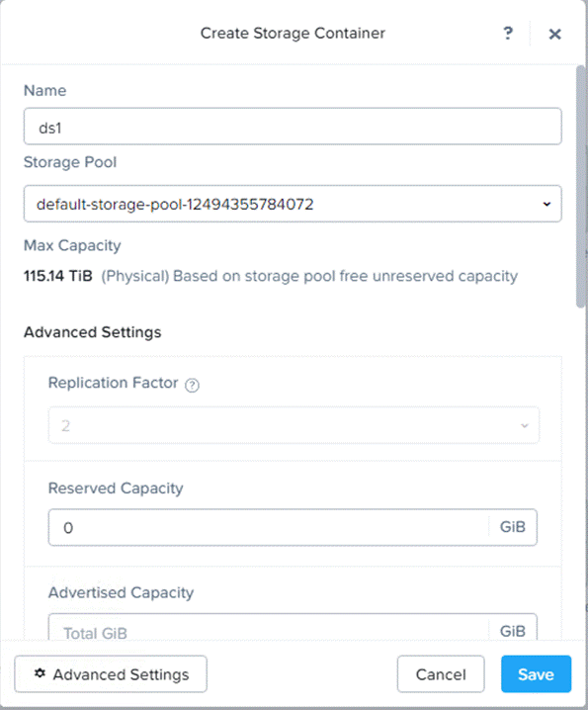Open the Replication Factor dropdown
Image resolution: width=588 pixels, height=710 pixels.
coord(294,425)
